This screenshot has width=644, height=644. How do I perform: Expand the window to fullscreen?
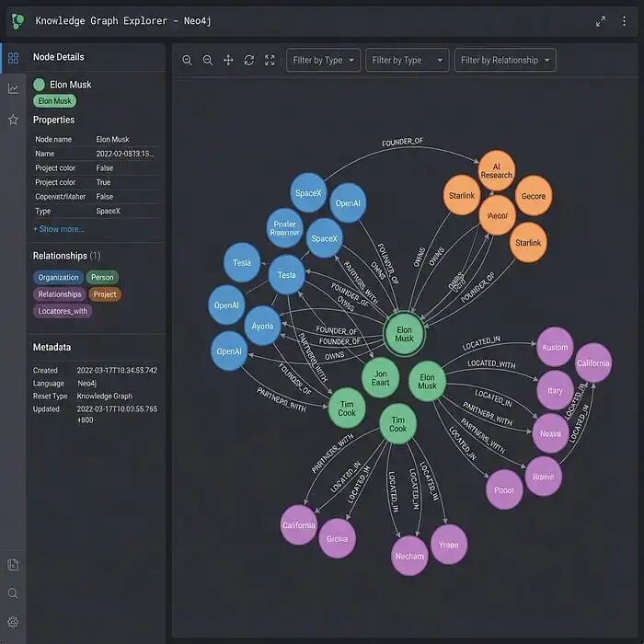(x=601, y=21)
